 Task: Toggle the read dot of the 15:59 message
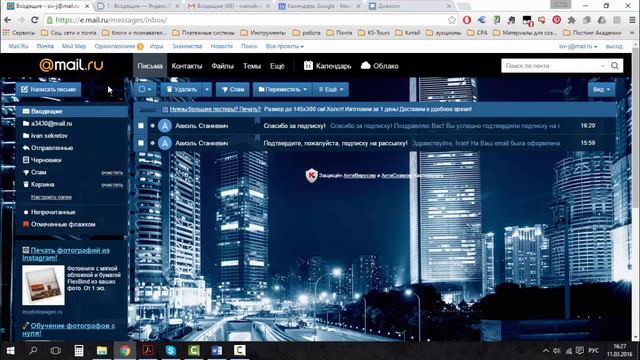153,143
